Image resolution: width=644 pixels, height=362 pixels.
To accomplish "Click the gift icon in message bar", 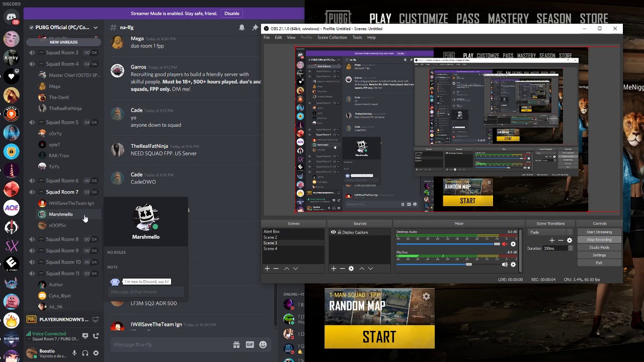I will (236, 344).
